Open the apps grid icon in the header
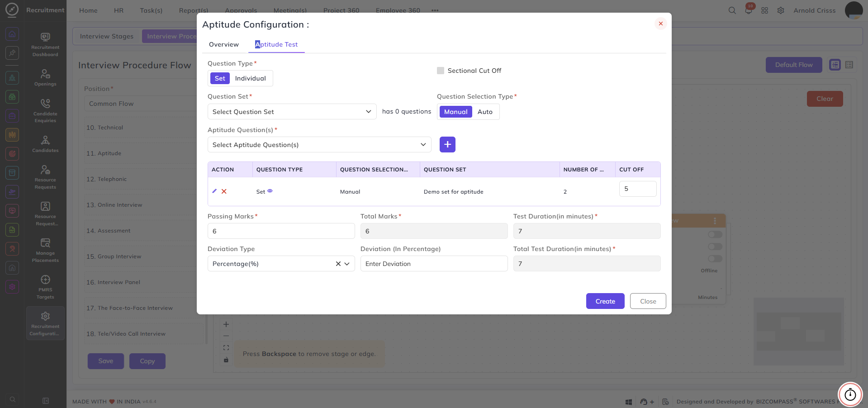This screenshot has height=408, width=868. (765, 10)
